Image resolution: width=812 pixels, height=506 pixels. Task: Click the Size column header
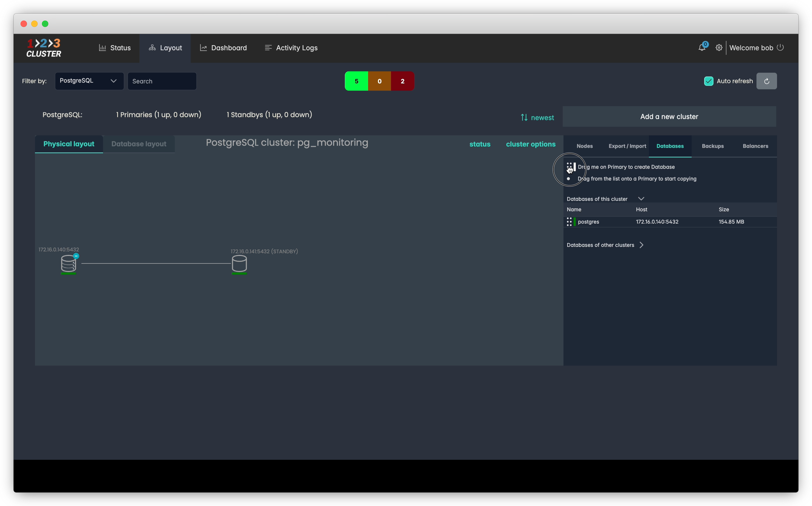pos(723,209)
